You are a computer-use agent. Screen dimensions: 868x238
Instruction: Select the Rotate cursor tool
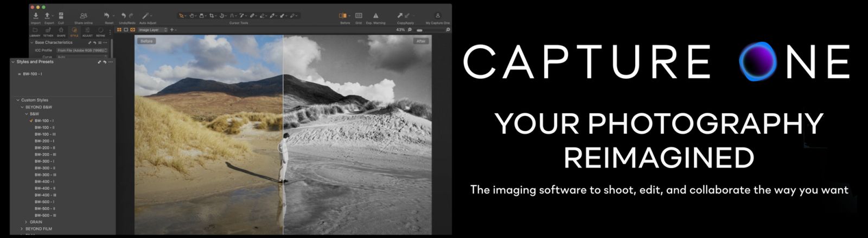[x=223, y=16]
